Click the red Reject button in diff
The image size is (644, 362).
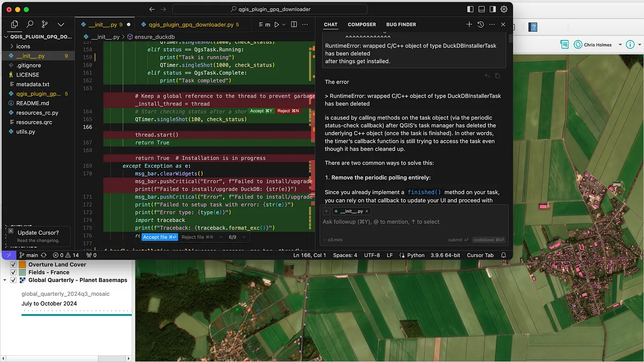288,111
